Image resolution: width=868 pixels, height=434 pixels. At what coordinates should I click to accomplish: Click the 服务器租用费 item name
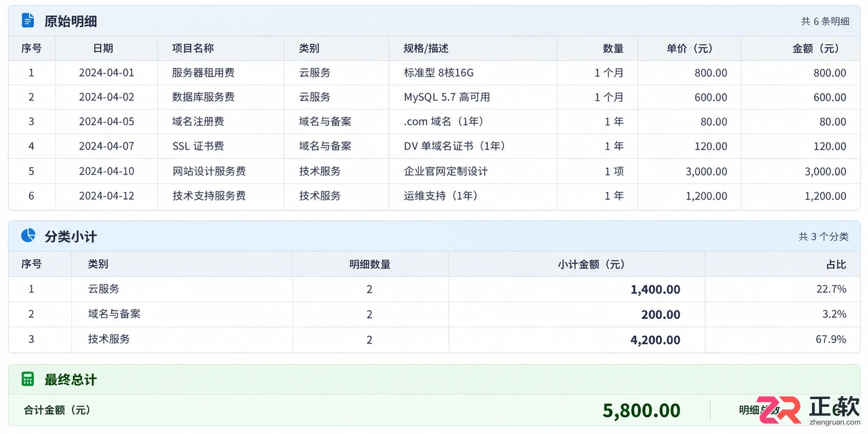(203, 73)
